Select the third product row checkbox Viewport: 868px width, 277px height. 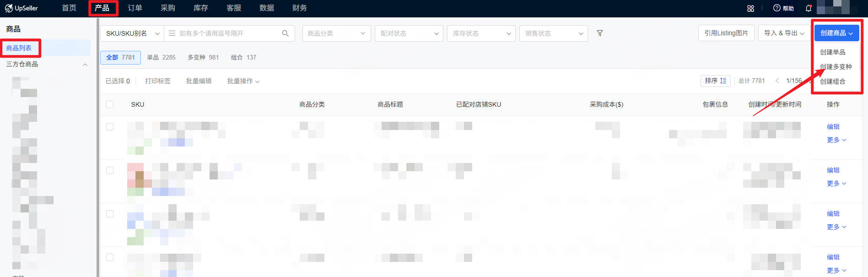(110, 214)
